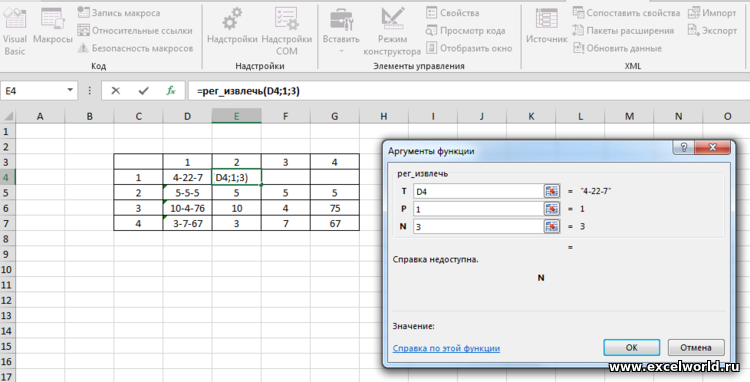Open Надстройки COM dialog

[287, 31]
